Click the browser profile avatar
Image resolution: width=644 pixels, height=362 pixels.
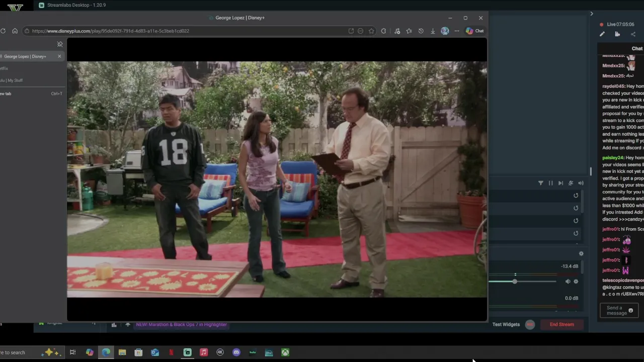[445, 31]
